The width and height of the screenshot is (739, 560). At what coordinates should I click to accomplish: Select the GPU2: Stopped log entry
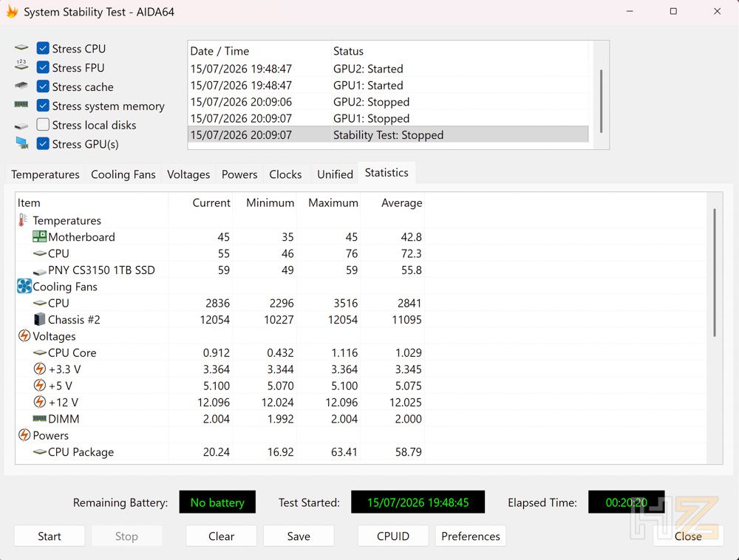coord(389,102)
